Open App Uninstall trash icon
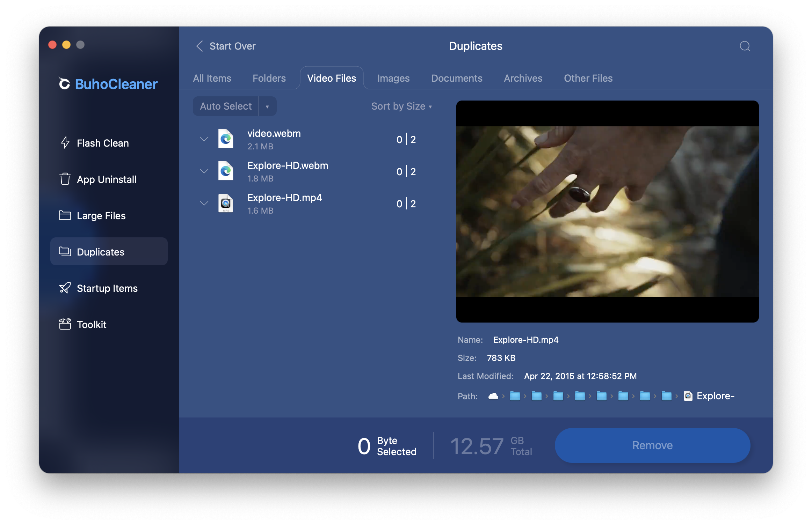 (65, 179)
